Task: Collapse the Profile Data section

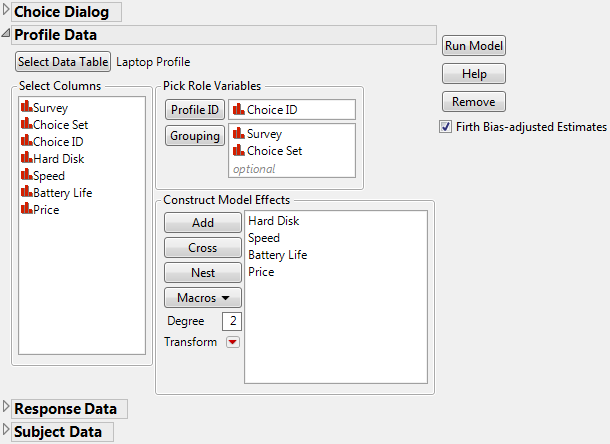Action: click(6, 35)
